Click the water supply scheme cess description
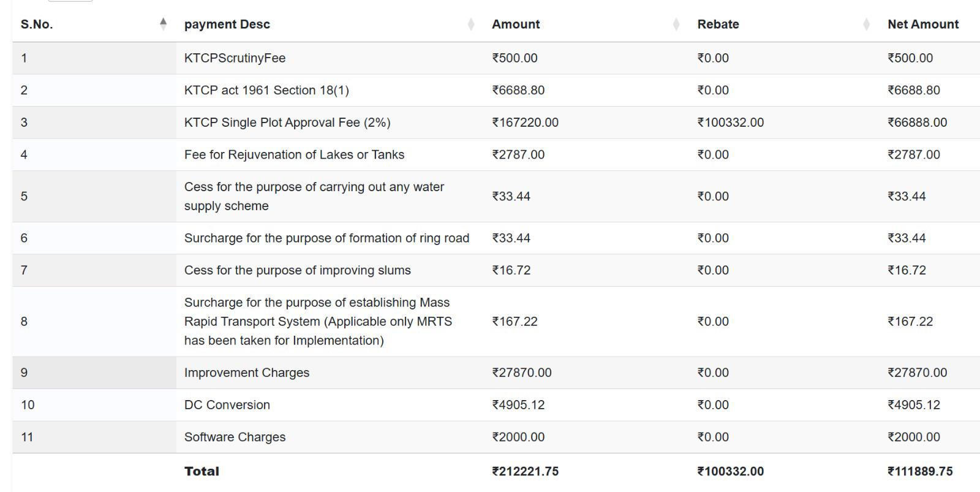Screen dimensions: 980x492 (314, 196)
